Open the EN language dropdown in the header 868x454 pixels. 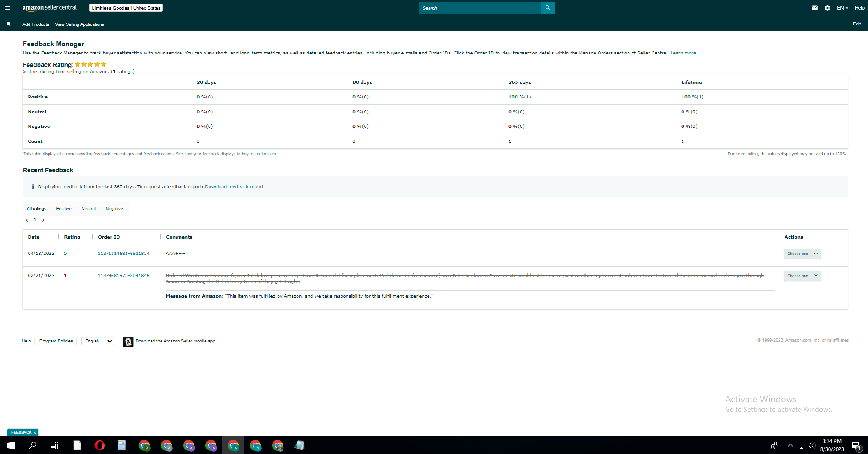842,8
